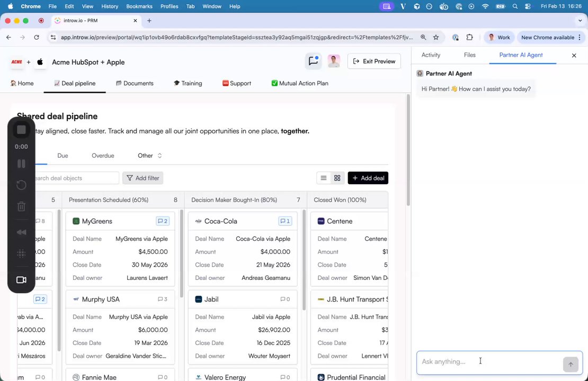Open the Coca-Cola deal card title

click(x=220, y=221)
